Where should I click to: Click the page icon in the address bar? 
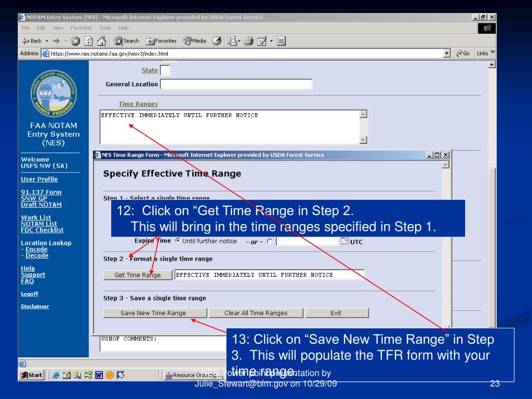point(45,54)
